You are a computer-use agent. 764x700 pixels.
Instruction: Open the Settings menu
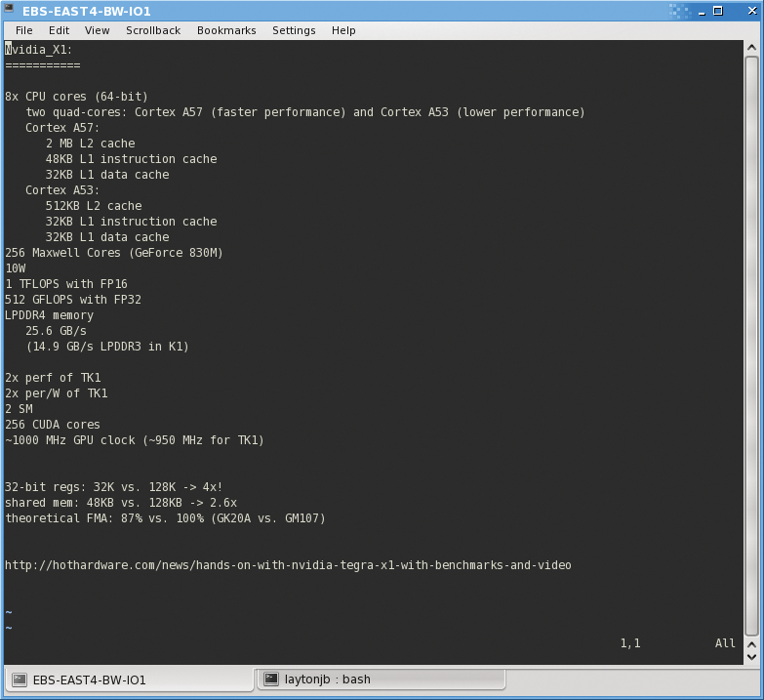point(294,30)
